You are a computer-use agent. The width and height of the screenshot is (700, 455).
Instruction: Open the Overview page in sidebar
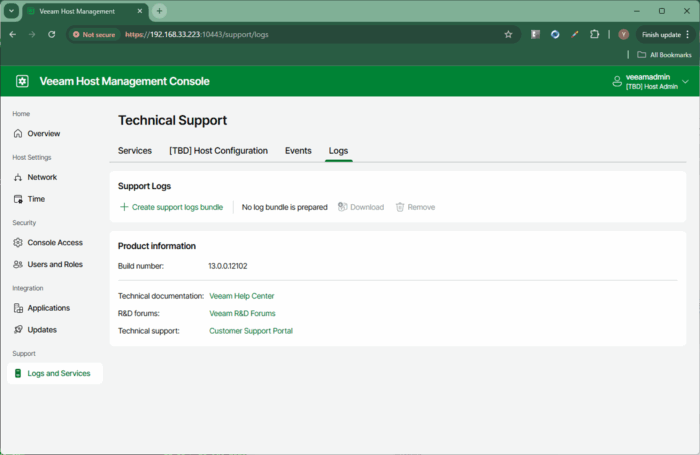pos(43,134)
